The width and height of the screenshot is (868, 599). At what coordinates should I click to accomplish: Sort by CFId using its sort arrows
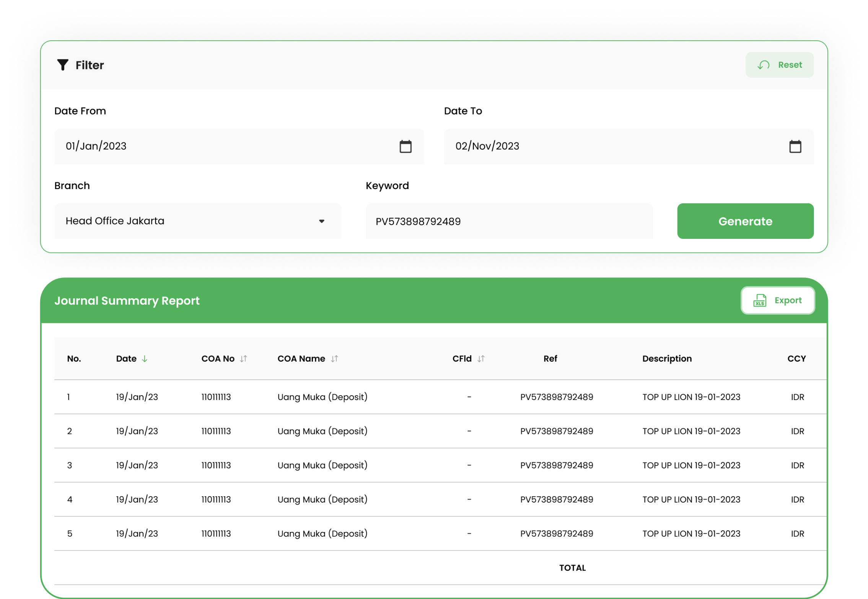[x=481, y=359]
